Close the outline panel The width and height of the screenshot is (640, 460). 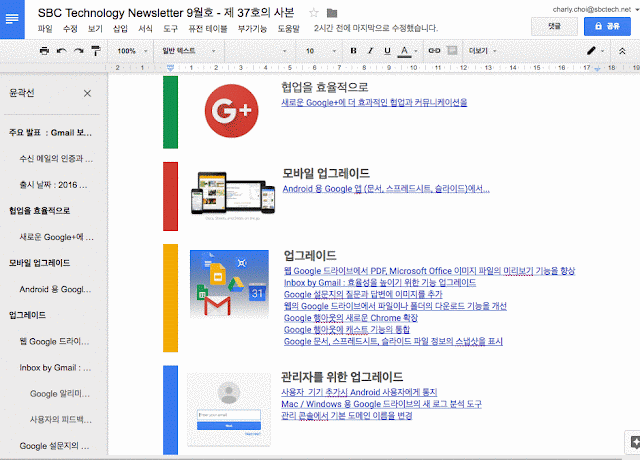[x=87, y=93]
